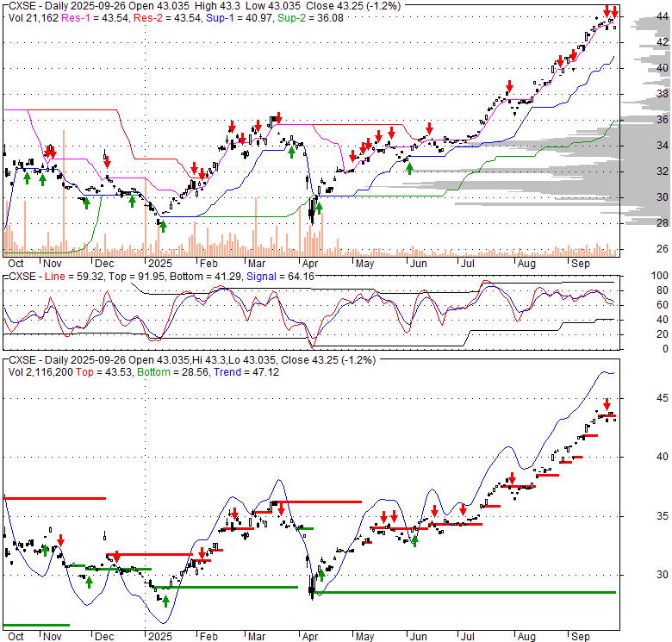Click the top chart CXSE Daily title text

[205, 6]
